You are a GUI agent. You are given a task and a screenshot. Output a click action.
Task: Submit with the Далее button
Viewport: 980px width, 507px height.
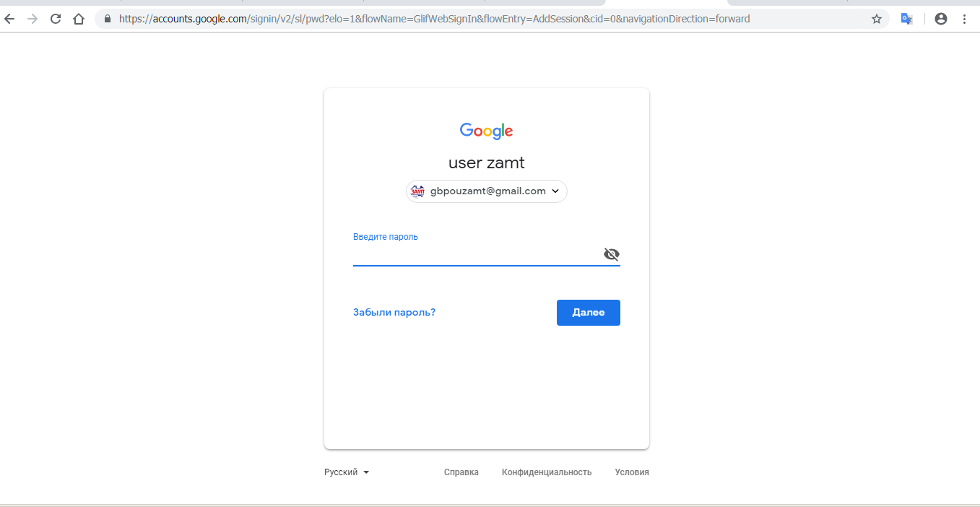pos(589,313)
